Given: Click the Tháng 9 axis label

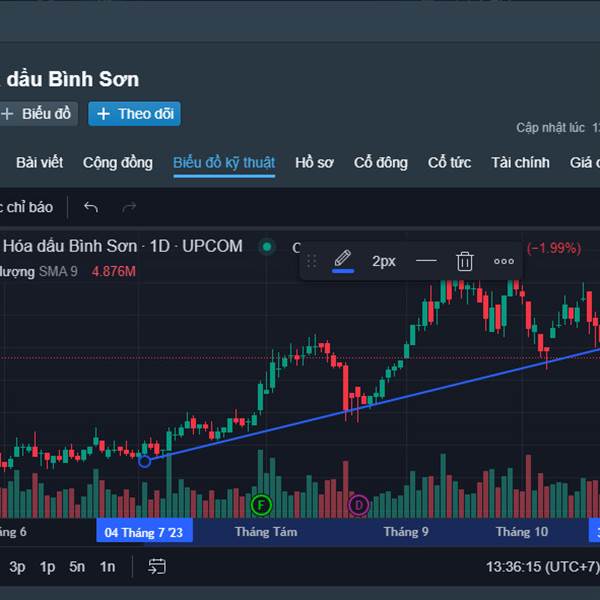Looking at the screenshot, I should pos(406,532).
